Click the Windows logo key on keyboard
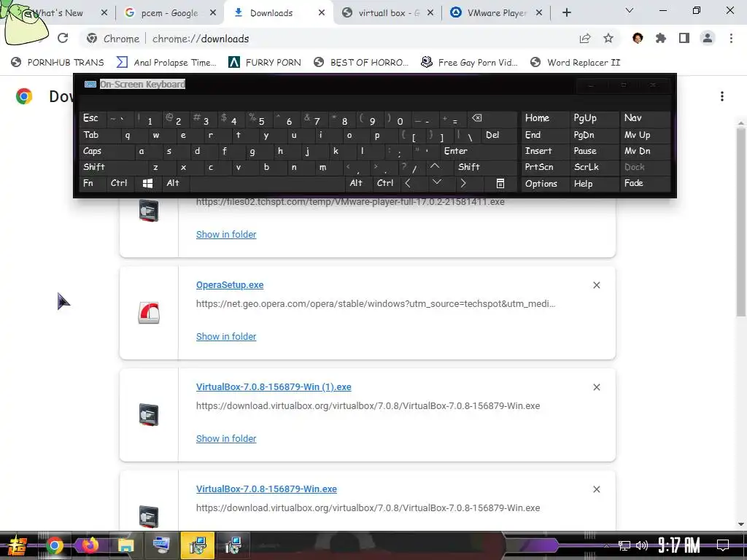This screenshot has width=747, height=560. (147, 183)
